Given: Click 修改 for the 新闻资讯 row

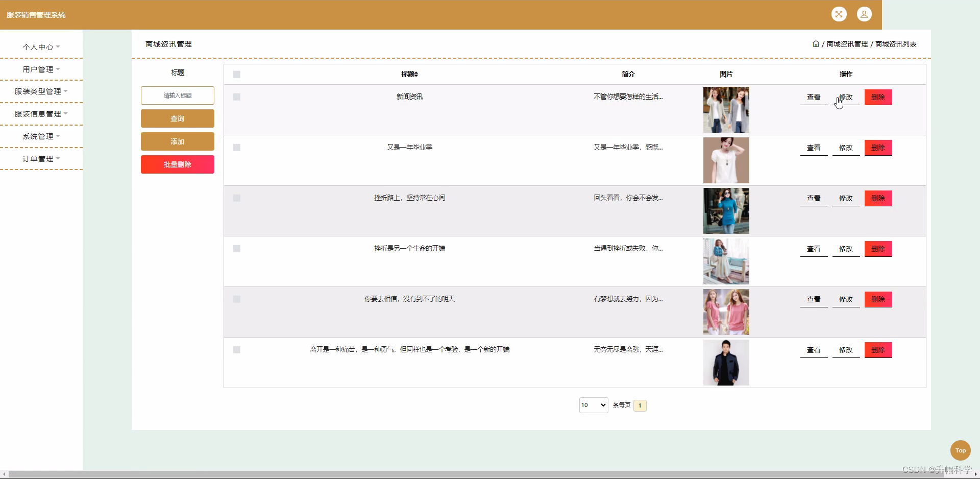Looking at the screenshot, I should click(x=846, y=97).
